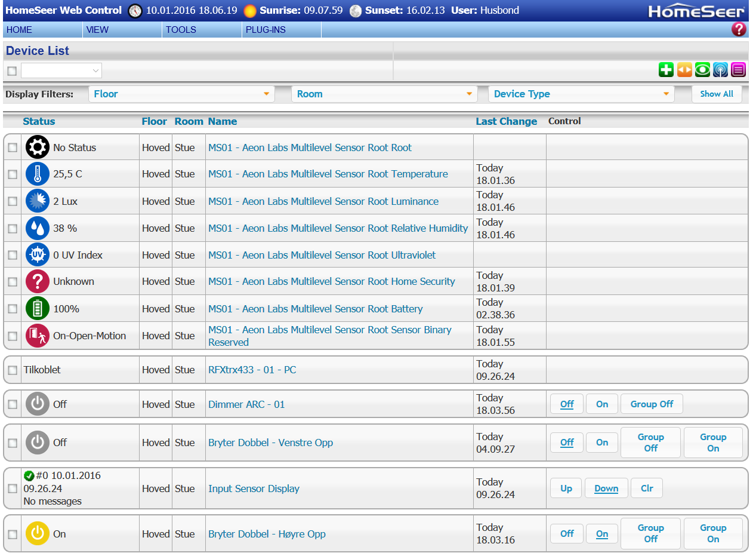
Task: Select checkbox for Relative Humidity row
Action: [13, 228]
